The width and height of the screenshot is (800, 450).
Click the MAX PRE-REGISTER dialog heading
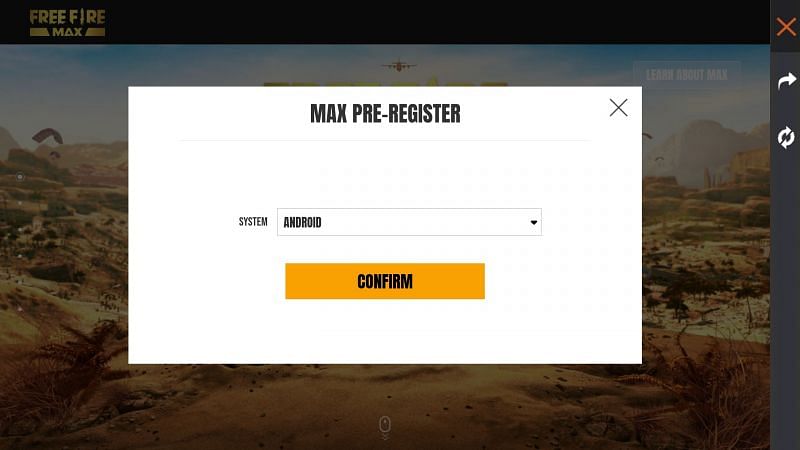385,113
